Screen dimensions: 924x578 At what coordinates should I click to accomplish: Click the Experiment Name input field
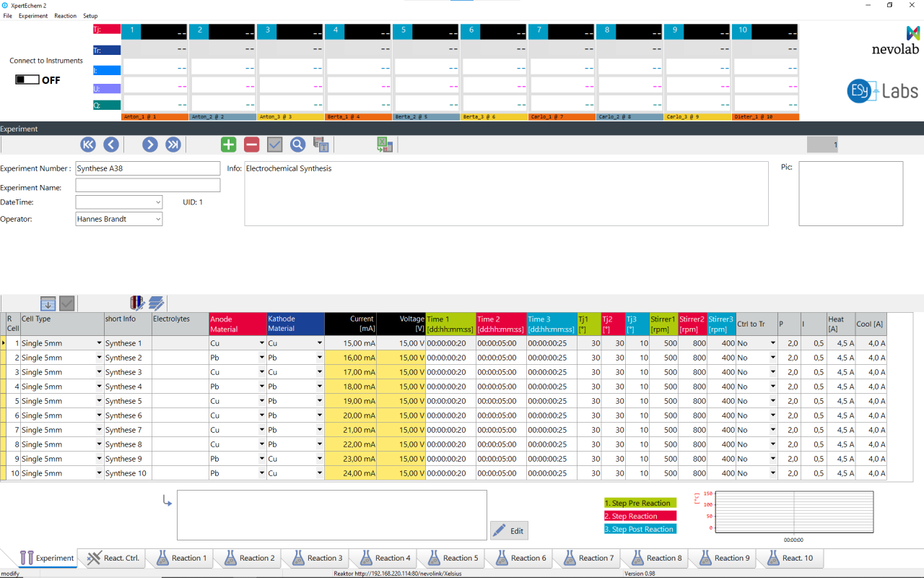coord(147,186)
